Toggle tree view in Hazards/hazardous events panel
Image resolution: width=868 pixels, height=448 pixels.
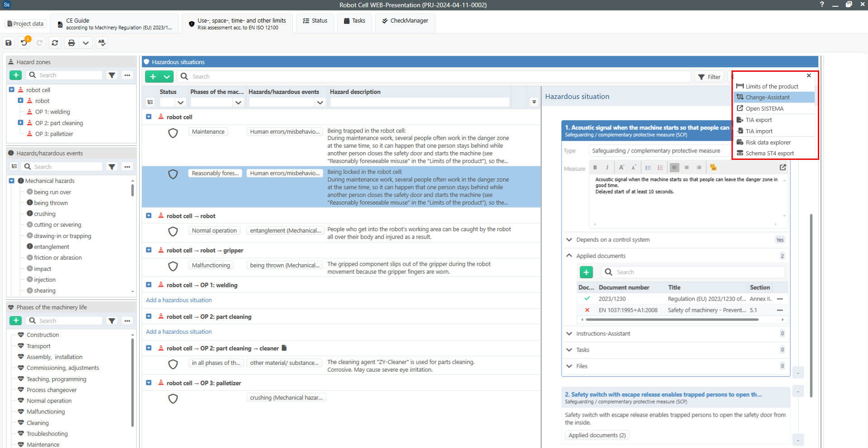tap(14, 167)
